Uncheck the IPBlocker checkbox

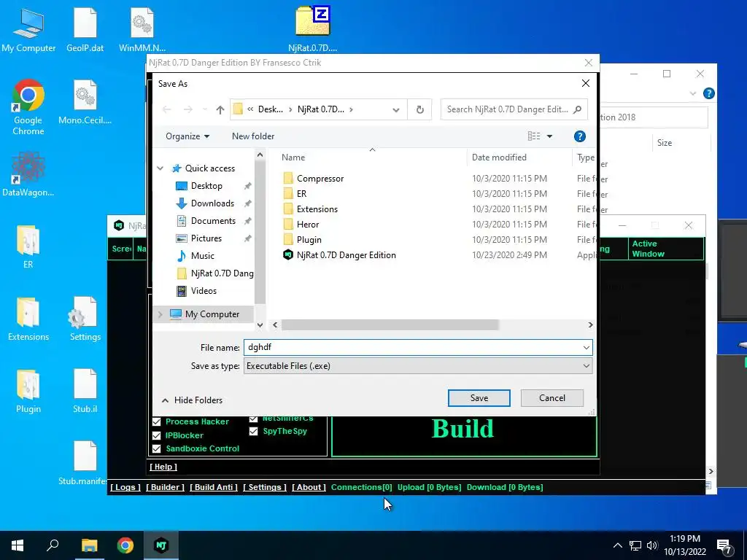(156, 435)
